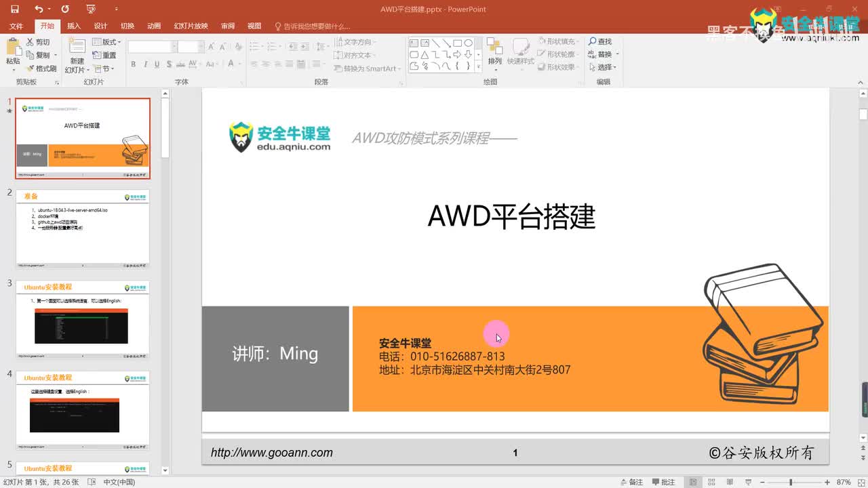The width and height of the screenshot is (868, 488).
Task: Click the 粘贴 paste clipboard icon
Action: [x=13, y=46]
